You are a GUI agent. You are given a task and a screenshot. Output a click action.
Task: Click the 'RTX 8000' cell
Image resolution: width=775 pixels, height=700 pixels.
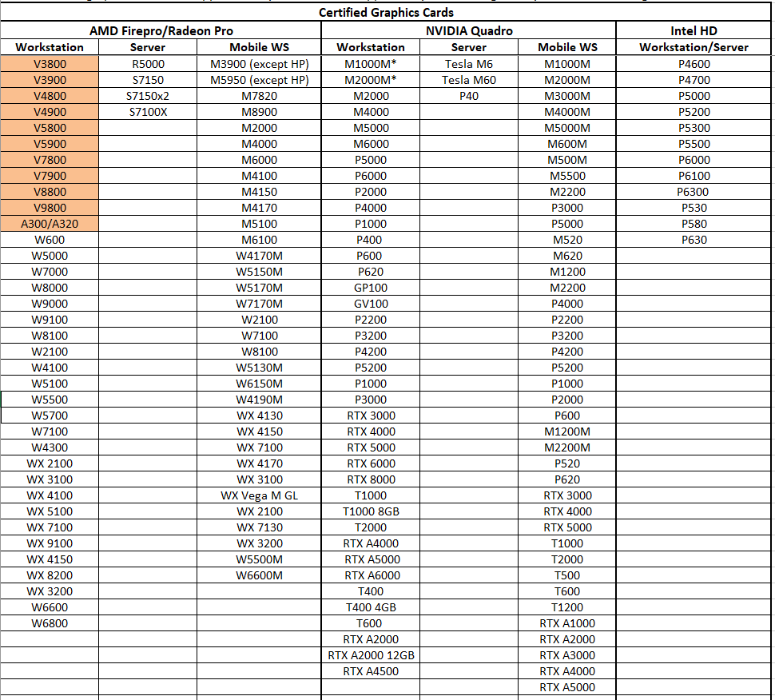coord(371,479)
